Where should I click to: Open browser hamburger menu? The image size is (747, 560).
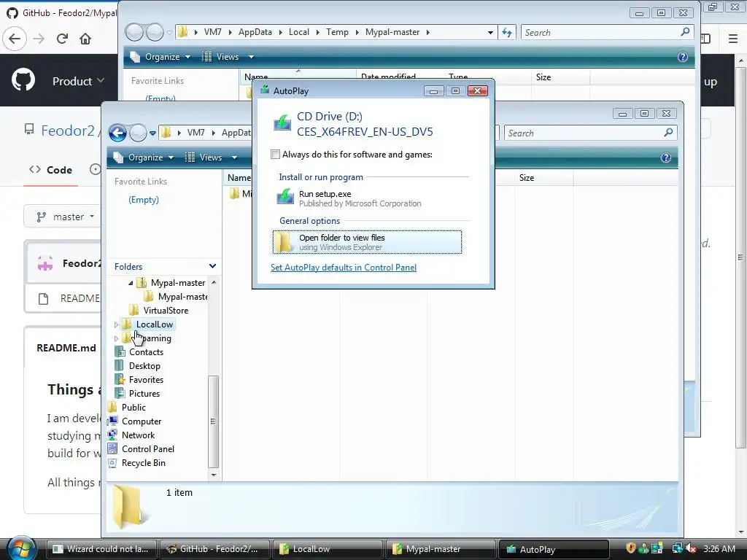732,39
